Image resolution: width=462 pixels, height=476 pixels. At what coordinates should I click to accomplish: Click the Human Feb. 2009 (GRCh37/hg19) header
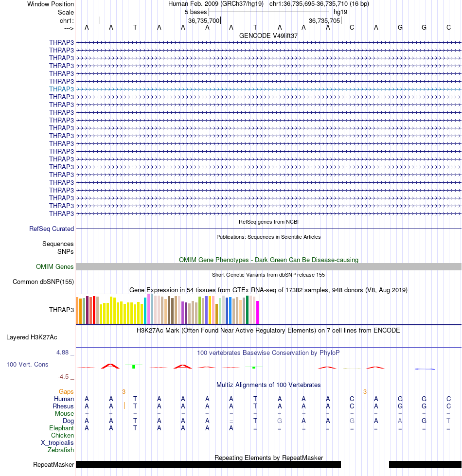(x=216, y=4)
